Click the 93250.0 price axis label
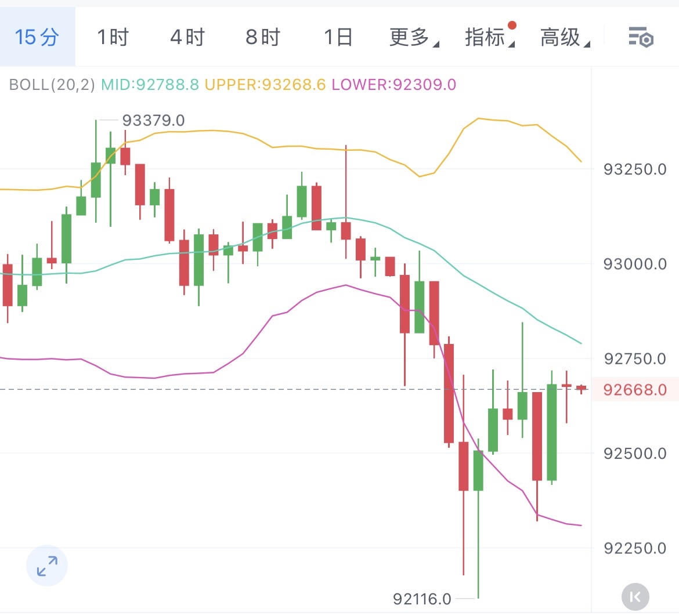Image resolution: width=679 pixels, height=616 pixels. pos(635,169)
